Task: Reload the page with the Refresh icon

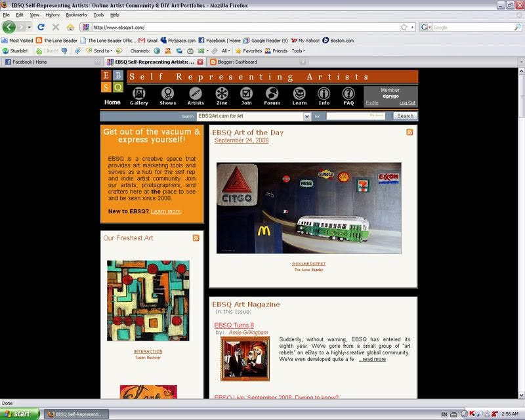Action: (41, 27)
